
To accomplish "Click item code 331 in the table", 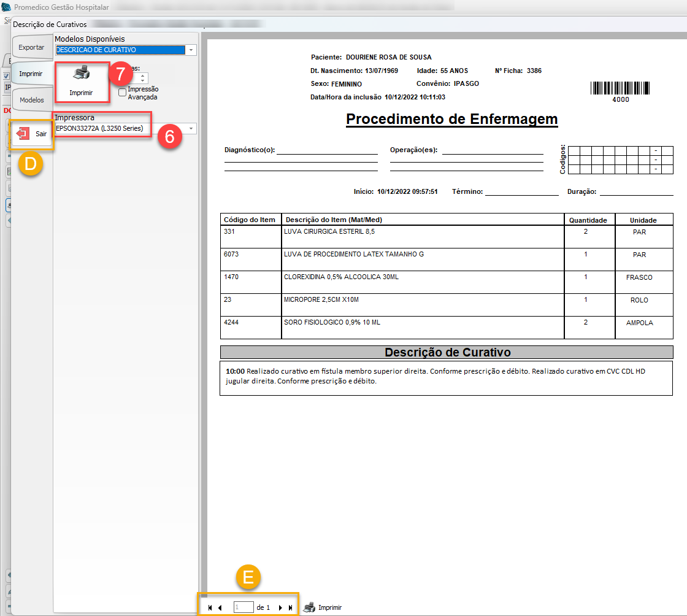I will pyautogui.click(x=229, y=231).
